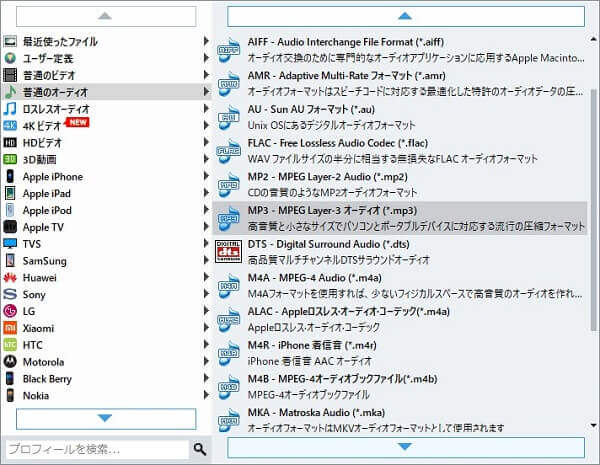Click the ユーザー定義 category icon

click(10, 58)
